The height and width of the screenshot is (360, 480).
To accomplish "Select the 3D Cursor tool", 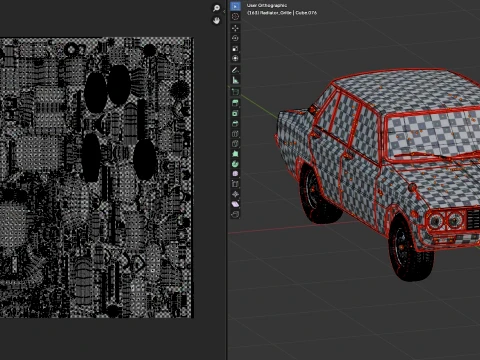I will coord(235,16).
